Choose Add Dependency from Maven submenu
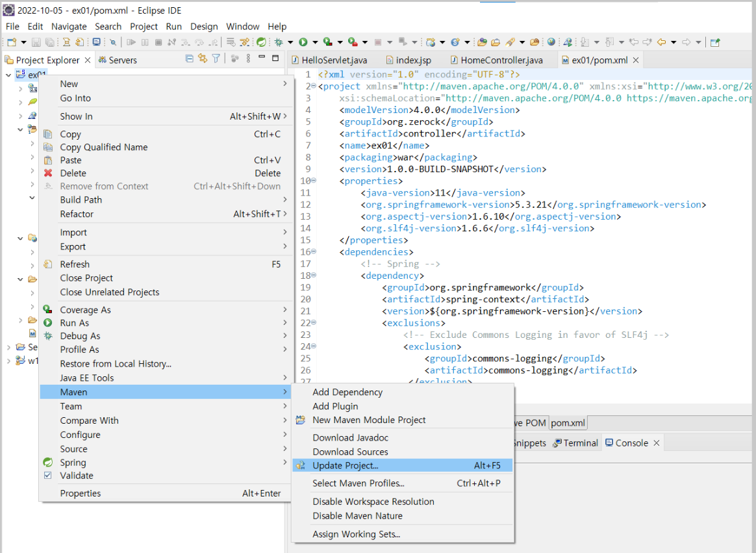Image resolution: width=756 pixels, height=553 pixels. pos(403,392)
